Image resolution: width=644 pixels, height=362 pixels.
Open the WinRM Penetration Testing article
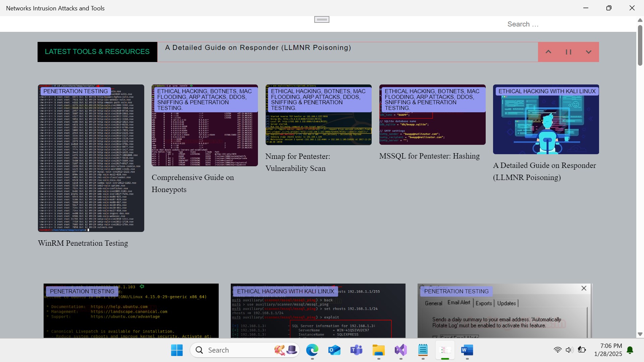83,243
